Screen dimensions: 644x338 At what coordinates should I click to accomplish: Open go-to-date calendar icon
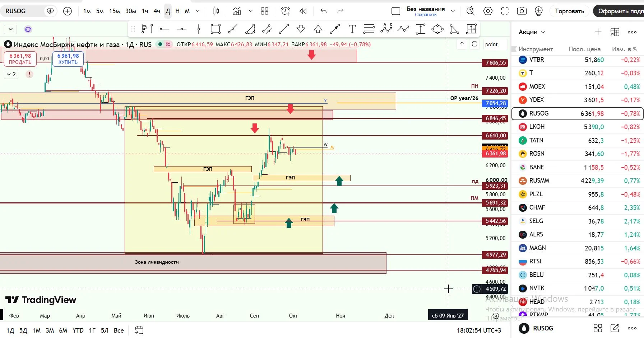[139, 330]
